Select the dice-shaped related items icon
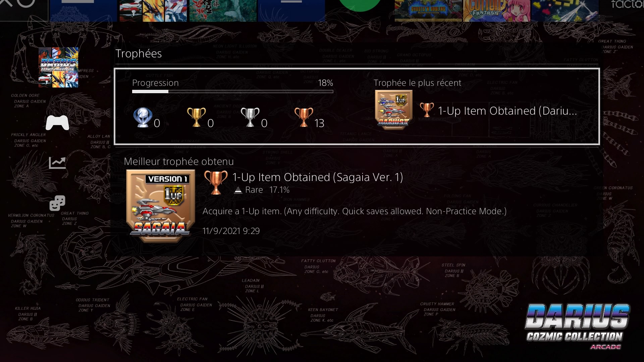Screen dimensions: 644x362 pyautogui.click(x=57, y=203)
